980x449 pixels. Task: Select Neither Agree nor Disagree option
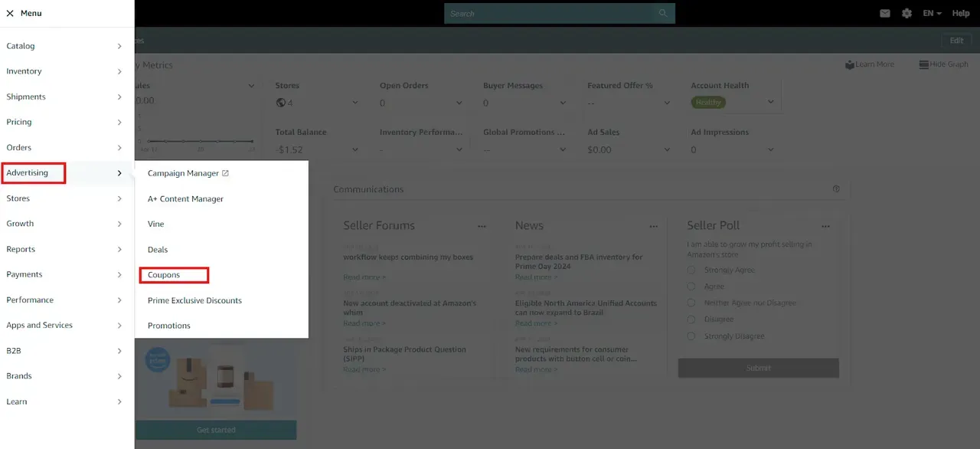[x=691, y=303]
